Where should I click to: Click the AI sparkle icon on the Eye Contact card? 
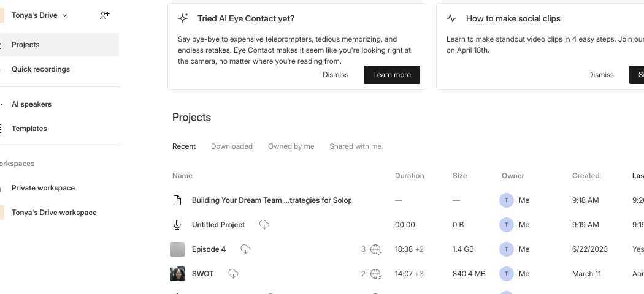pyautogui.click(x=183, y=18)
